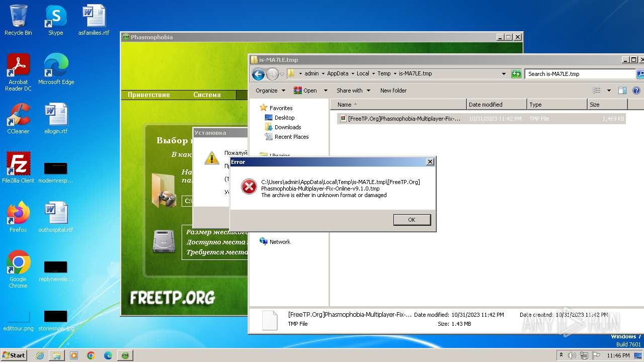644x362 pixels.
Task: Open Skype desktop shortcut
Action: pos(55,20)
